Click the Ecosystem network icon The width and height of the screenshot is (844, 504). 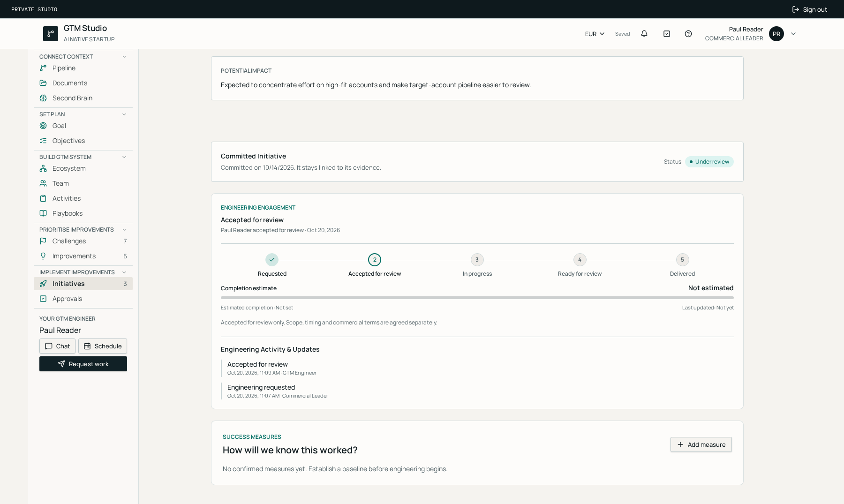[x=43, y=168]
